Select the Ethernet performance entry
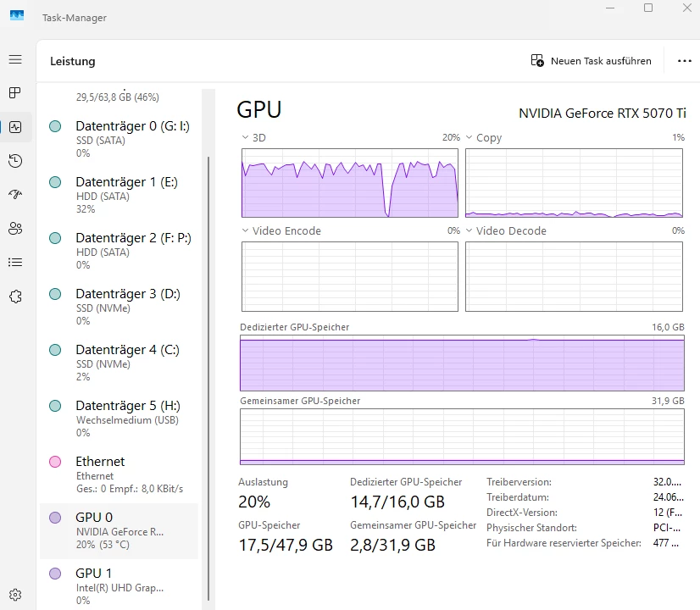700x610 pixels. (x=119, y=474)
